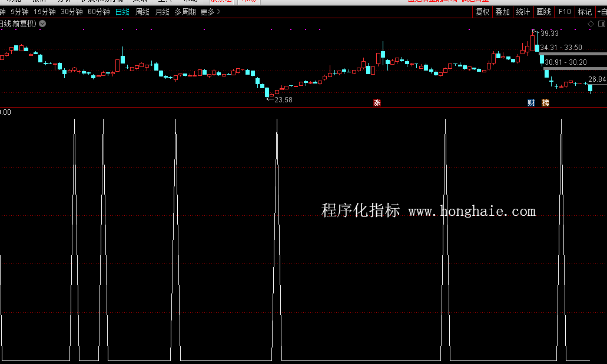Expand the 日线 前复权 dropdown arrow
Screen dimensions: 607x364
pyautogui.click(x=42, y=24)
